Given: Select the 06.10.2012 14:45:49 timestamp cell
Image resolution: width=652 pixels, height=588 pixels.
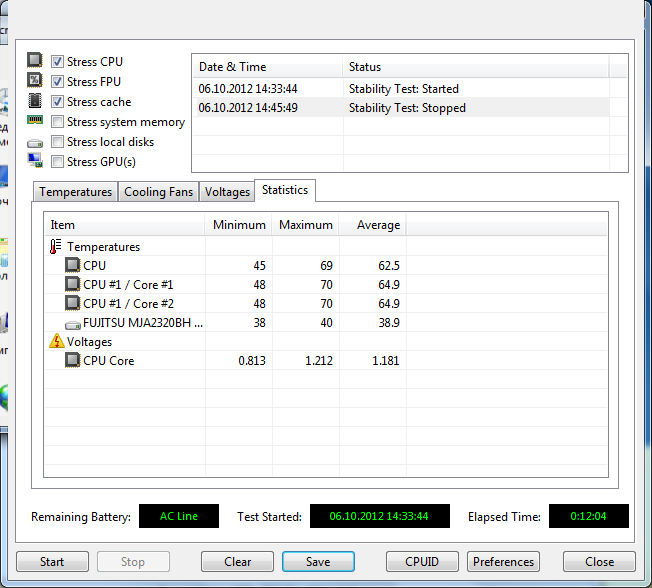Looking at the screenshot, I should coord(248,108).
